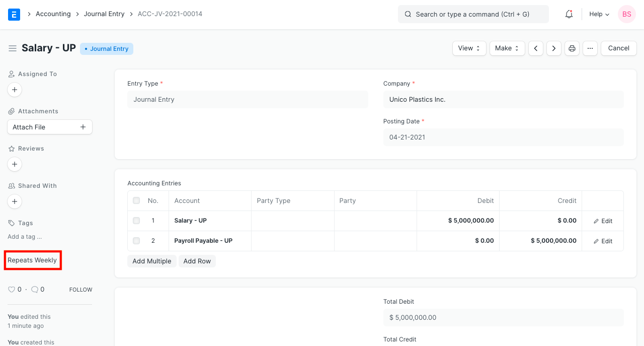Image resolution: width=644 pixels, height=346 pixels.
Task: Toggle the sidebar hamburger menu icon
Action: click(x=13, y=48)
